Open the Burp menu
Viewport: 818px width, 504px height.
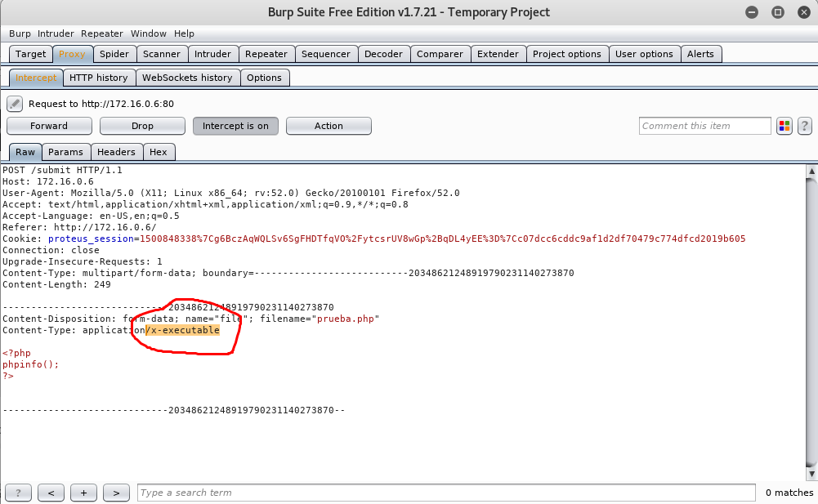[20, 33]
